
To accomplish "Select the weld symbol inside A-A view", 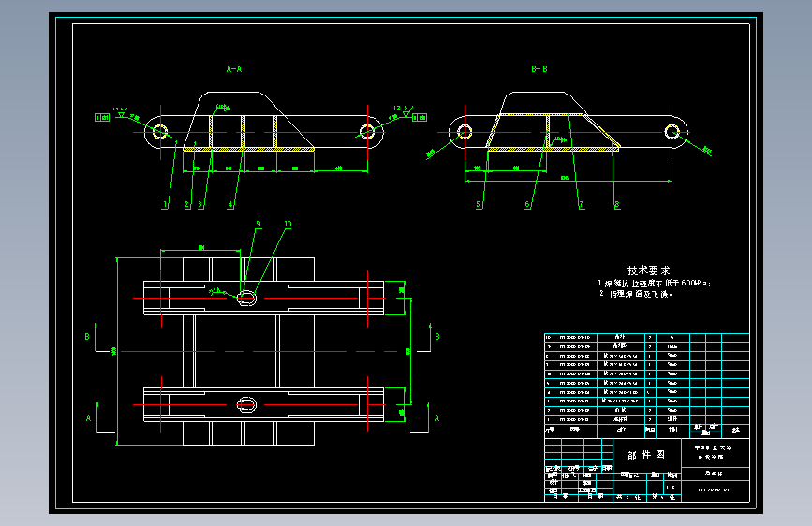I will click(222, 108).
